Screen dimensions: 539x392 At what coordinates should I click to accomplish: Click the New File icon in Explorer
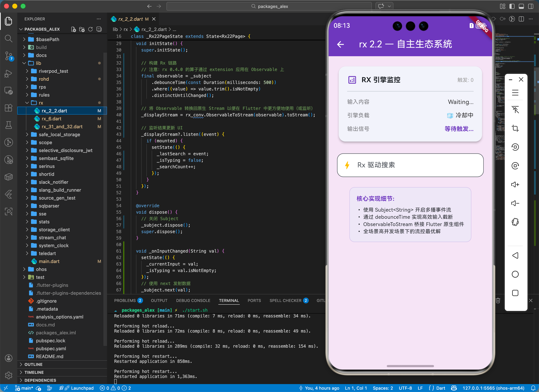point(73,29)
